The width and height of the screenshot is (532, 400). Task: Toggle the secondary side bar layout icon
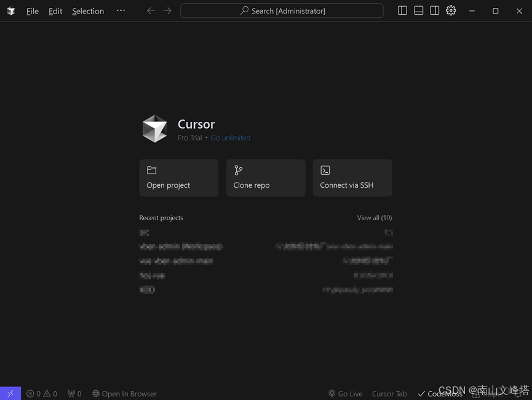435,10
